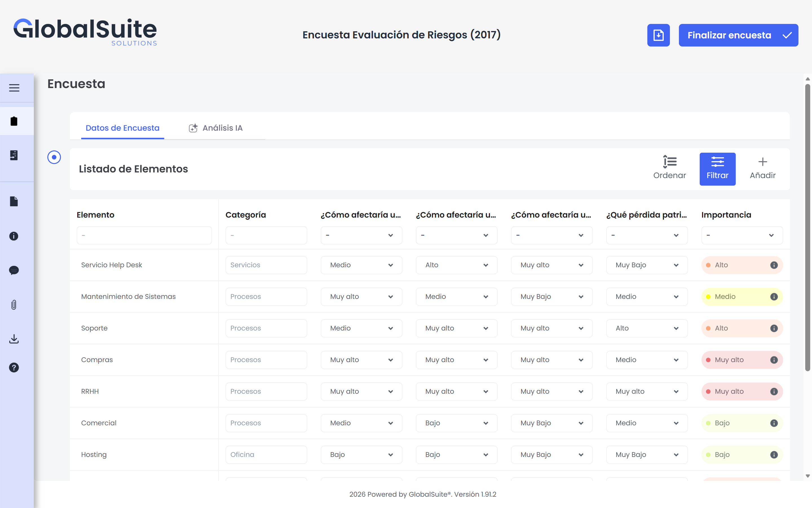Click the download icon in sidebar

(x=14, y=339)
